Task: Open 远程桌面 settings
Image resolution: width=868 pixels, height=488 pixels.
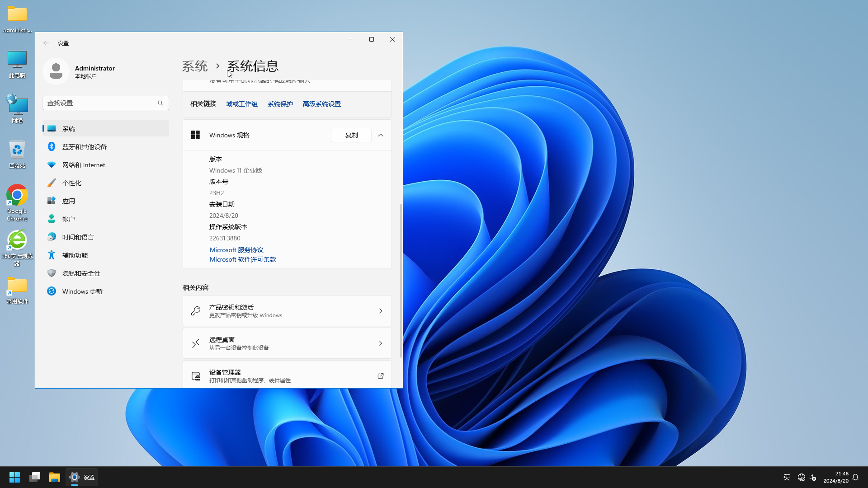Action: point(287,343)
